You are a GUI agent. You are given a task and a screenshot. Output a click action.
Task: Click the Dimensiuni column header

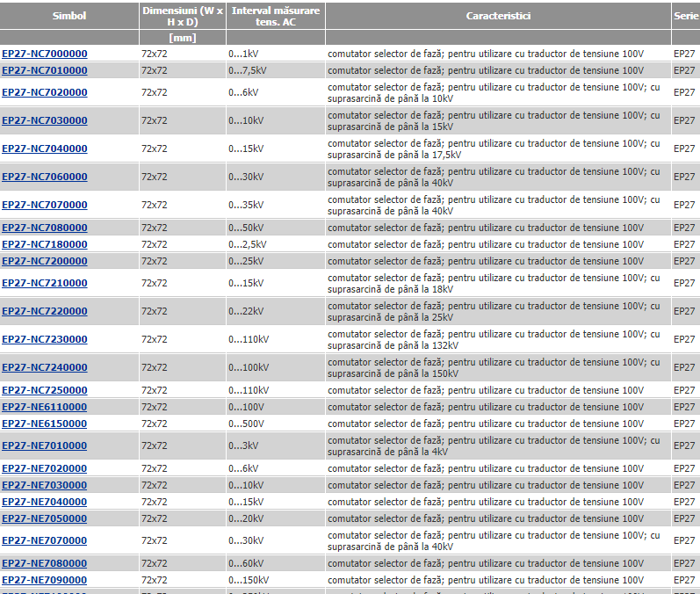[x=183, y=16]
